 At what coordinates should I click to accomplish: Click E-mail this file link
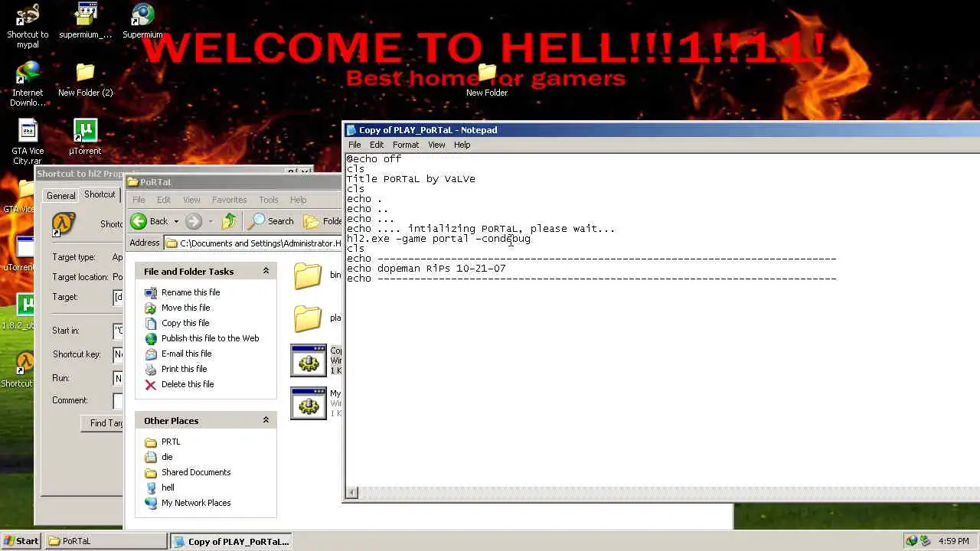[186, 354]
